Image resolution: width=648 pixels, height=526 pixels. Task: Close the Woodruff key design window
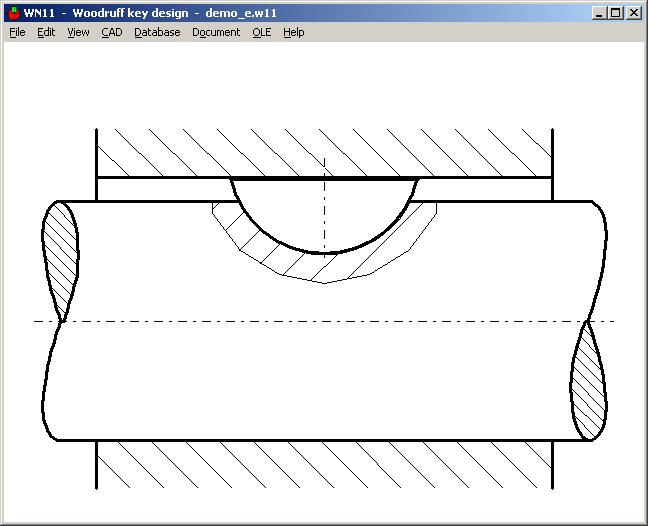pyautogui.click(x=633, y=13)
